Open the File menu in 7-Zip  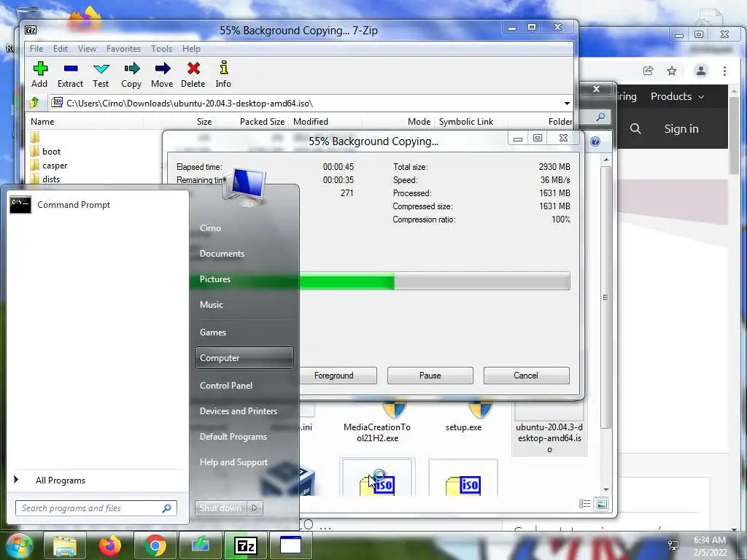36,49
